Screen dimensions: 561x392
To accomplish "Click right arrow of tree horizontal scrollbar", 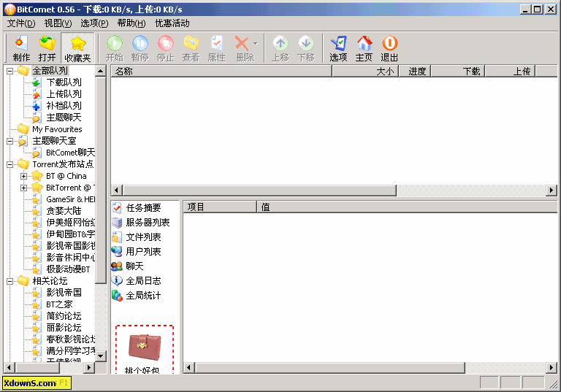I will click(89, 367).
